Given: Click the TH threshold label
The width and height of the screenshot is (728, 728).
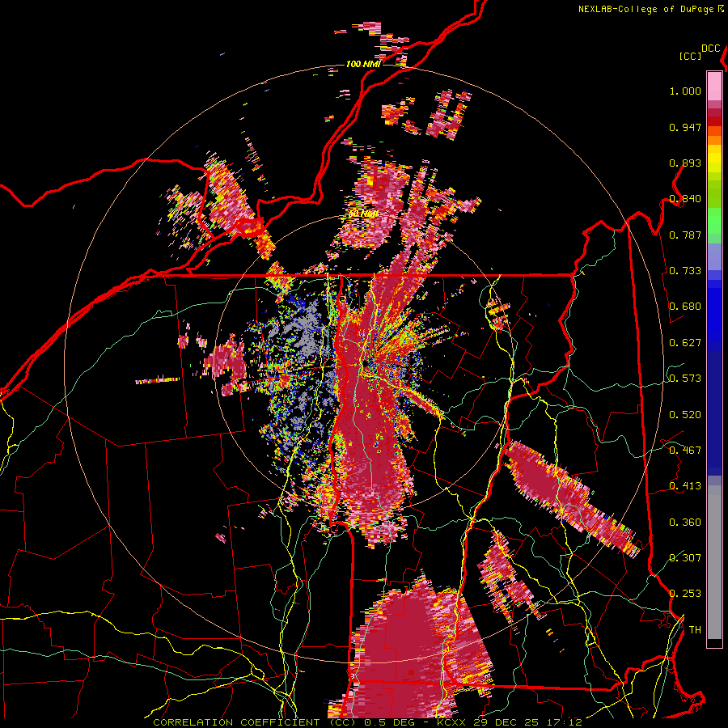Looking at the screenshot, I should pos(695,630).
